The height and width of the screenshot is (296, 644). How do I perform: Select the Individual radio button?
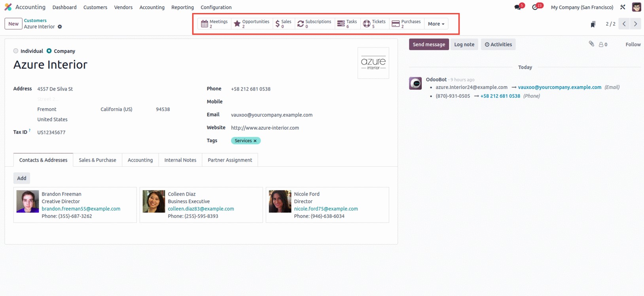click(16, 51)
